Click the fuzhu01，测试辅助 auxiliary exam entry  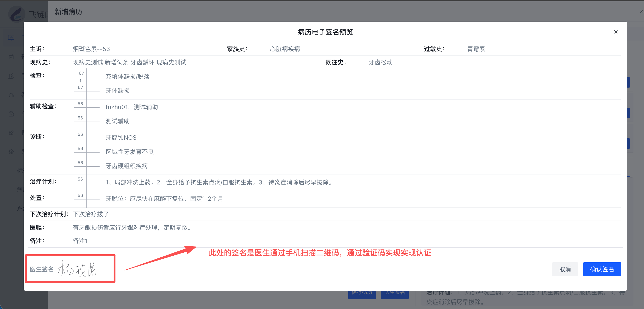(131, 107)
